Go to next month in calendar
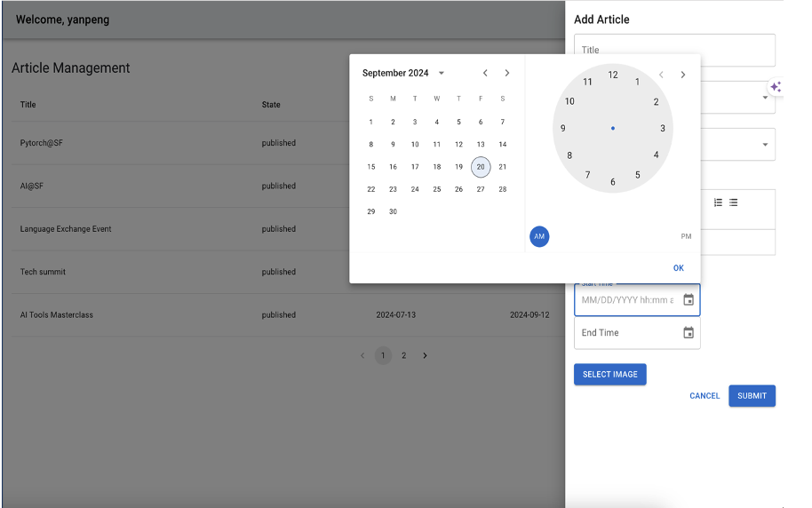This screenshot has height=508, width=812. (507, 73)
